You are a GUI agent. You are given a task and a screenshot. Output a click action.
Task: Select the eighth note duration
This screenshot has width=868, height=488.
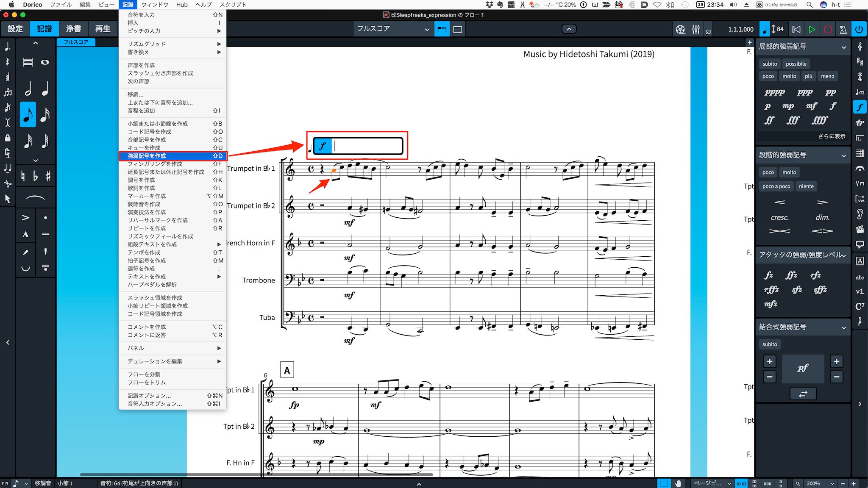[x=28, y=114]
